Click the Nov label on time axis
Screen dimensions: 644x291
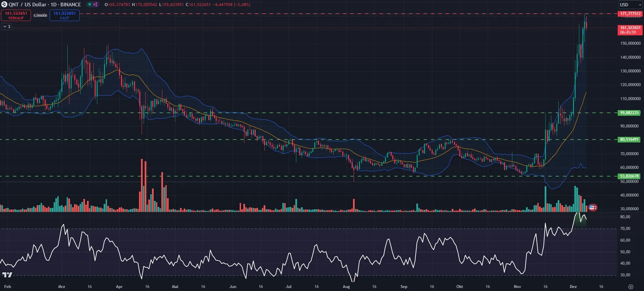tap(517, 287)
